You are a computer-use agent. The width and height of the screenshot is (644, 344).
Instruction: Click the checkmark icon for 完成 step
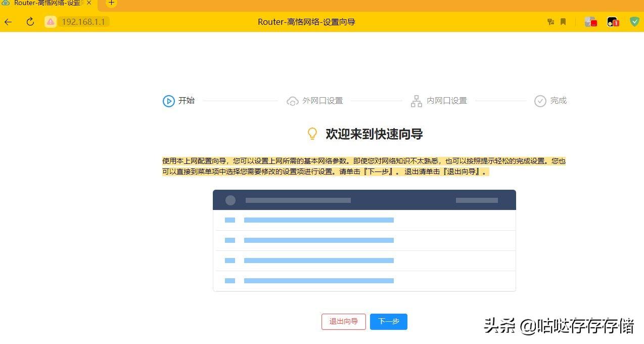click(540, 101)
